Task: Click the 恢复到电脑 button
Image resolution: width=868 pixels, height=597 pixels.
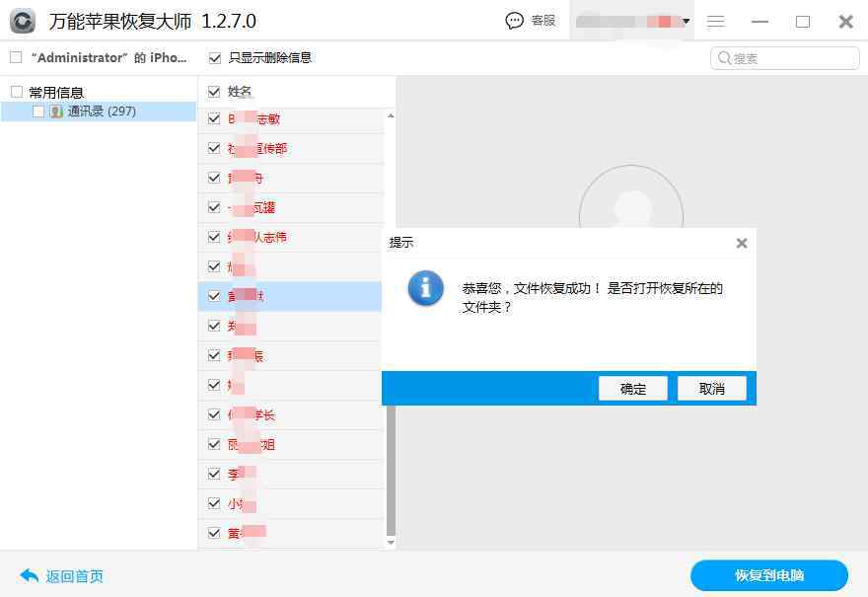Action: [x=769, y=575]
